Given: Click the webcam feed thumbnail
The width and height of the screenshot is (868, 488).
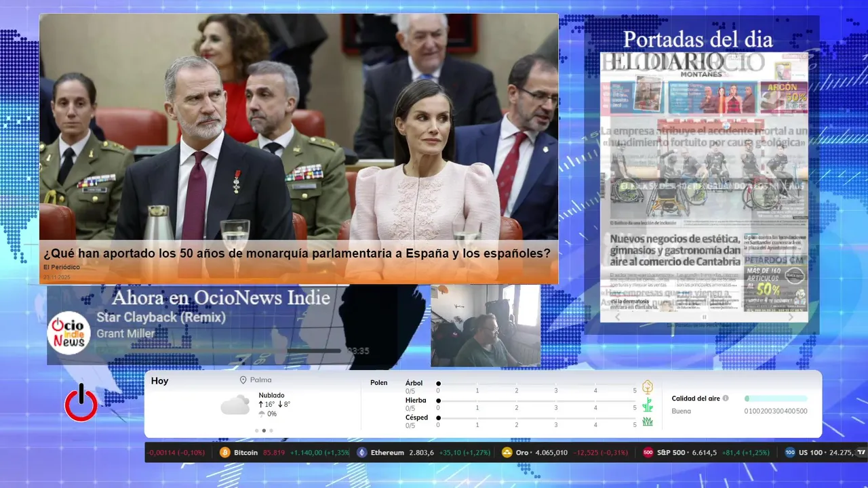Looking at the screenshot, I should pos(486,325).
